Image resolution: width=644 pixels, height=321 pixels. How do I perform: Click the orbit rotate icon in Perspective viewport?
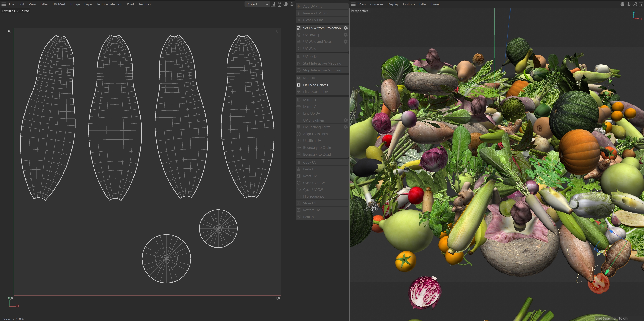pyautogui.click(x=635, y=4)
